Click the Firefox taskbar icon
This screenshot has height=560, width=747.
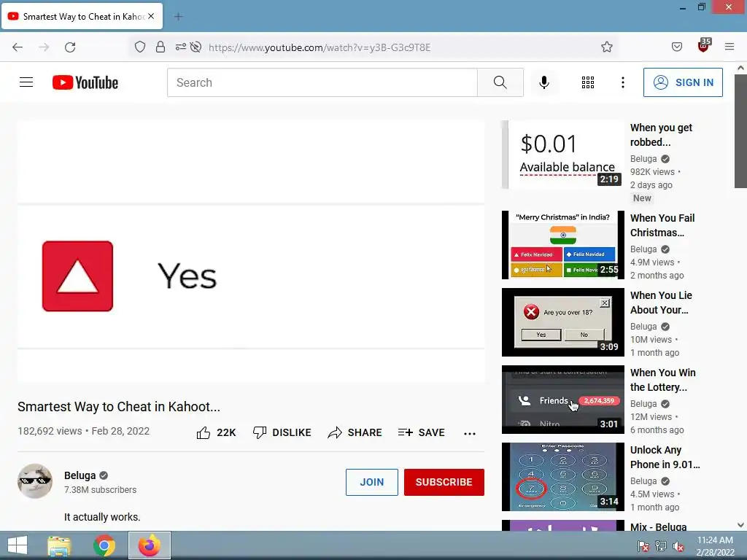click(x=149, y=545)
